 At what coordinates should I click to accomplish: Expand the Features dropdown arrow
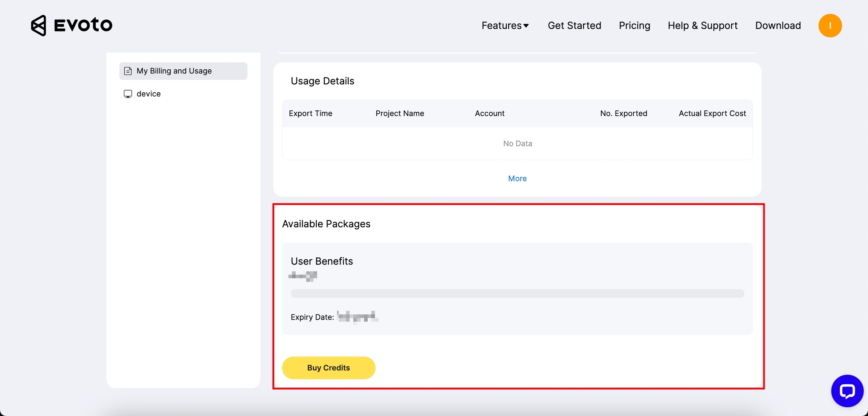tap(526, 26)
